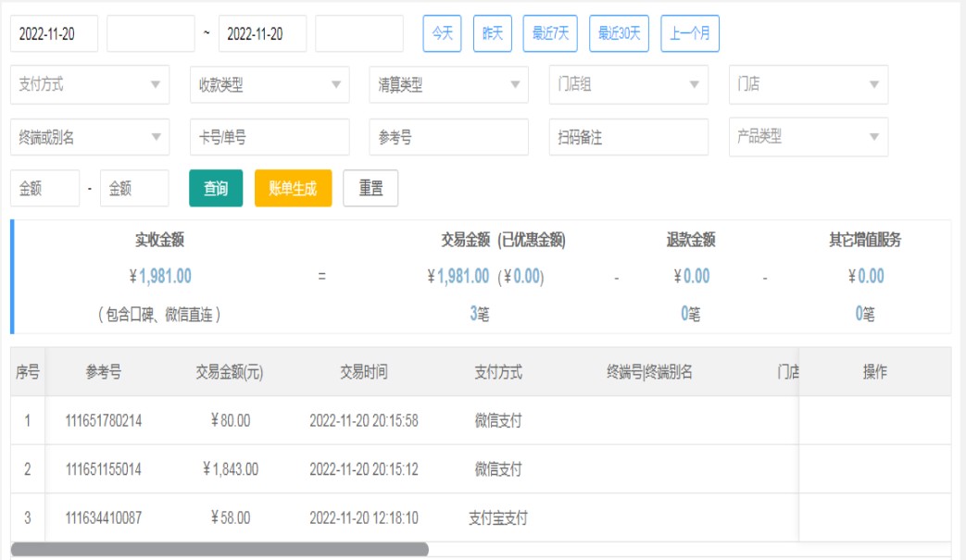Open the 清算类型 dropdown
This screenshot has height=560, width=966.
pyautogui.click(x=448, y=84)
